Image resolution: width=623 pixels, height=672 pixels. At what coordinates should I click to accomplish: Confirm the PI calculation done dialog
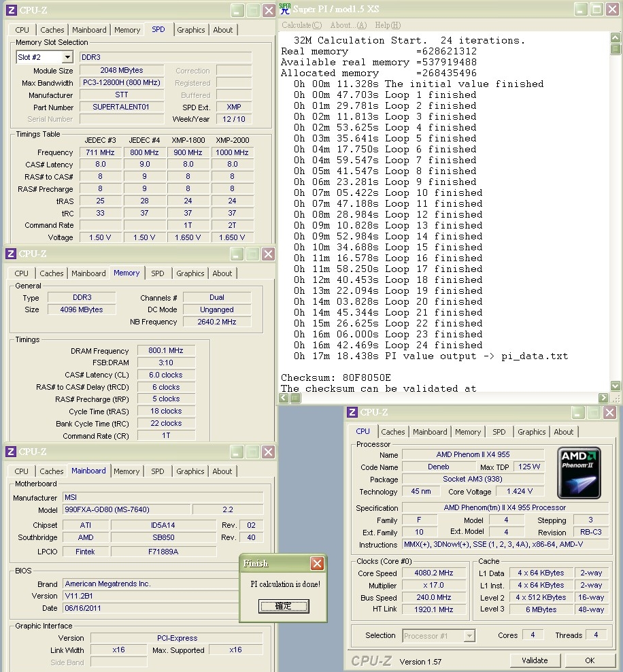coord(284,606)
